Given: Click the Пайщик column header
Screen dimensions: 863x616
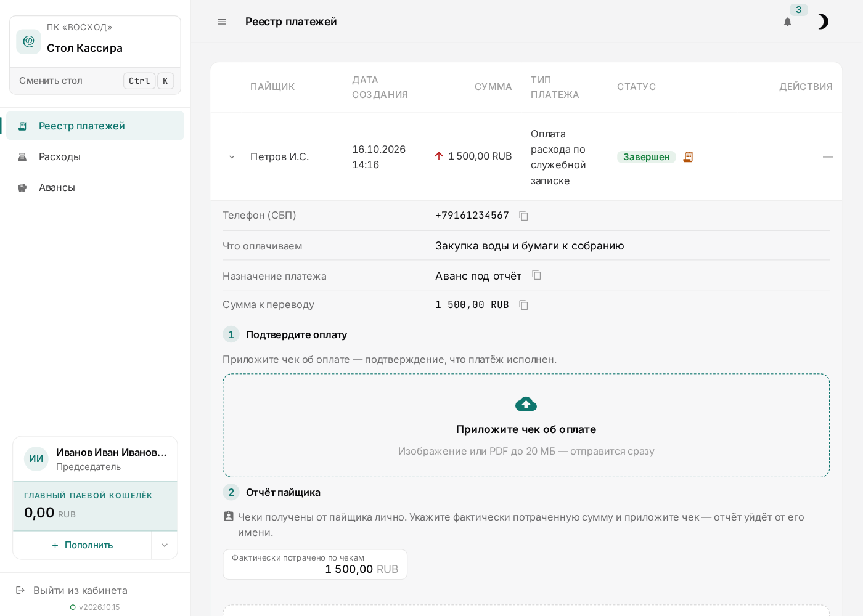Looking at the screenshot, I should coord(272,87).
